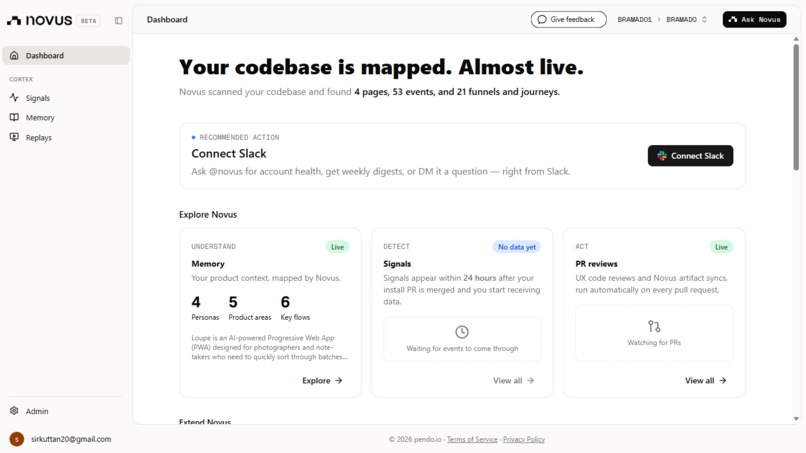Open Signals in the sidebar
The height and width of the screenshot is (453, 806).
pyautogui.click(x=66, y=98)
